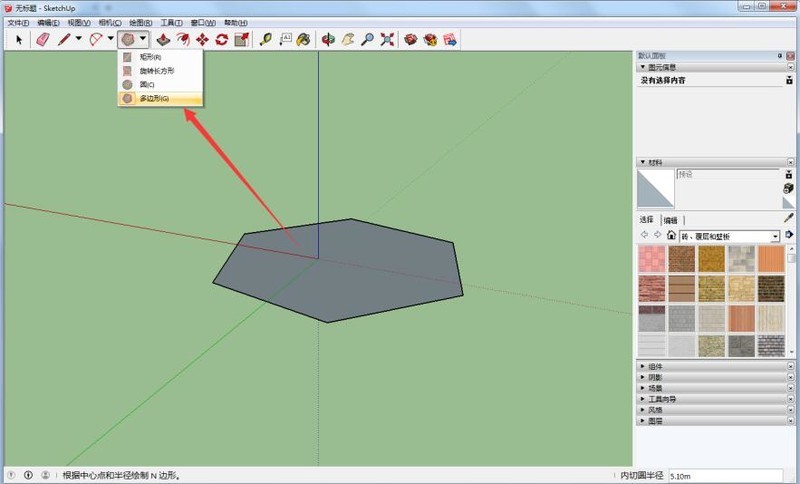Click the Zoom Extents icon

click(388, 40)
